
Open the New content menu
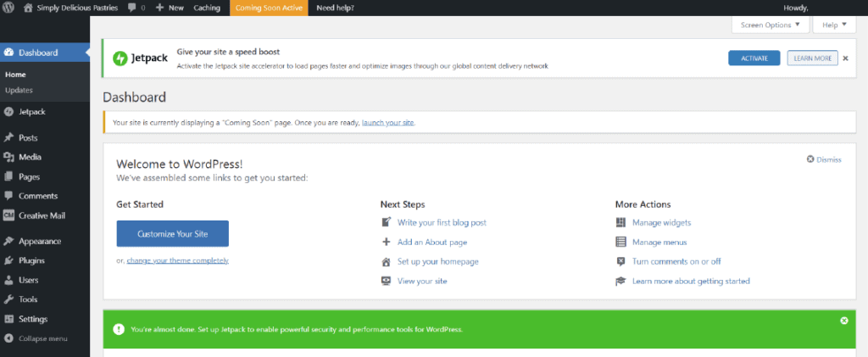pos(170,8)
